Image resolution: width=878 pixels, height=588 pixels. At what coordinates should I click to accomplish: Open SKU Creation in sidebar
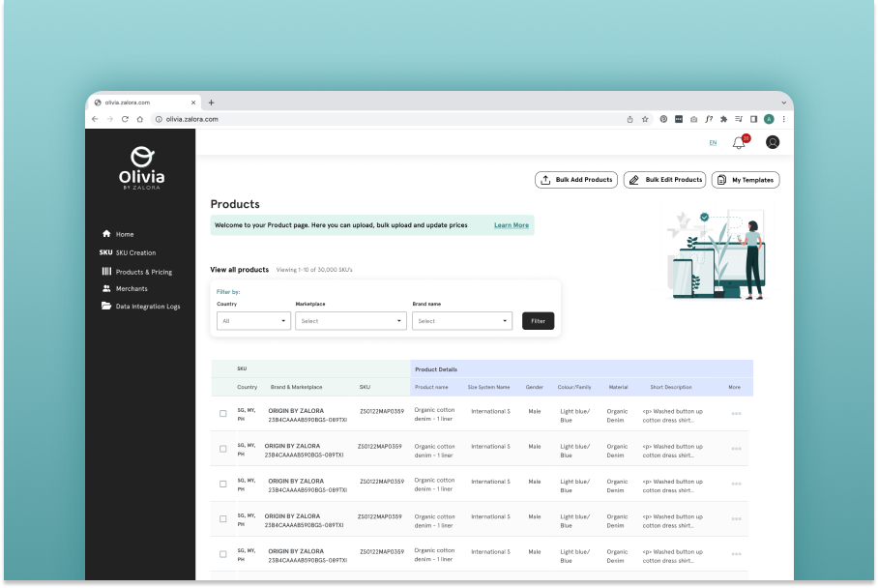[128, 252]
